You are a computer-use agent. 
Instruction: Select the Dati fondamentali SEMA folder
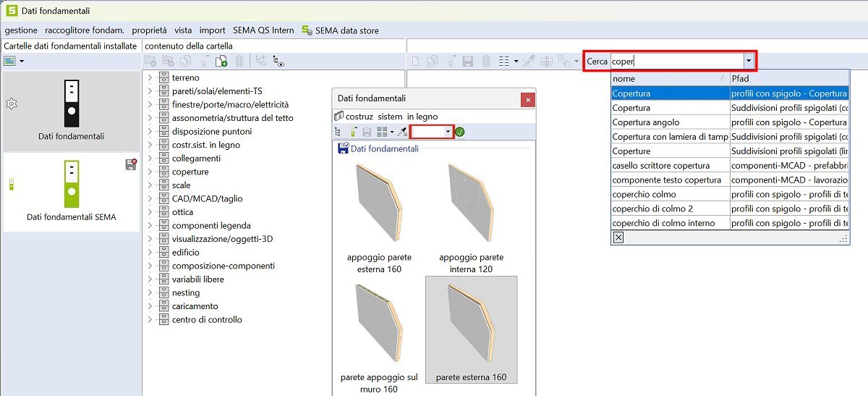tap(71, 192)
